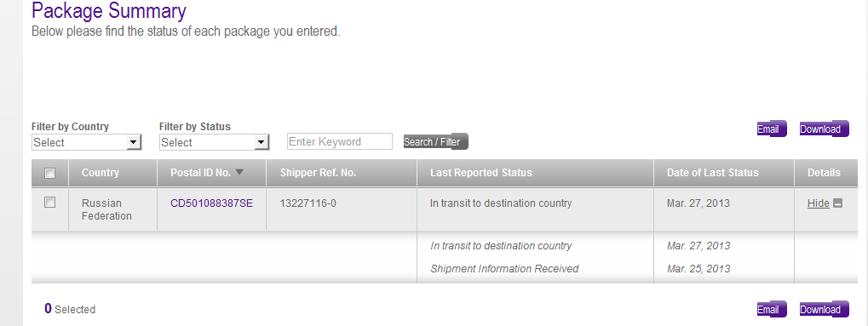Screen dimensions: 868x326
Task: Check the Russian Federation package row checkbox
Action: click(x=49, y=203)
